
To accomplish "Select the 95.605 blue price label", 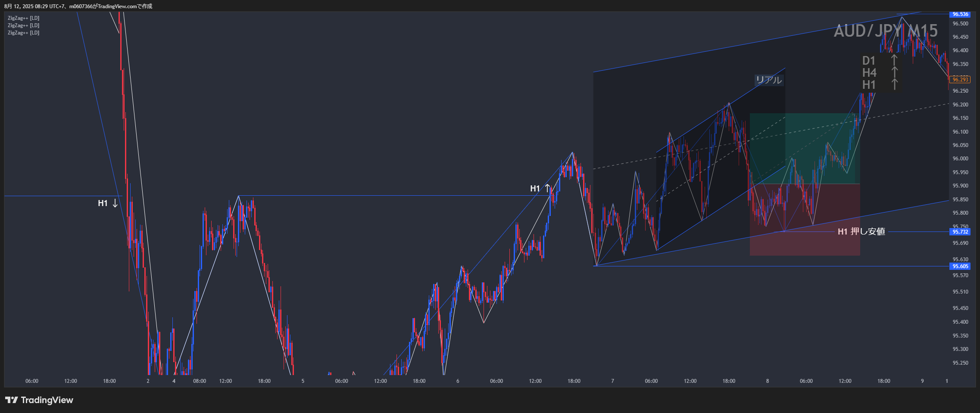I will pyautogui.click(x=960, y=266).
